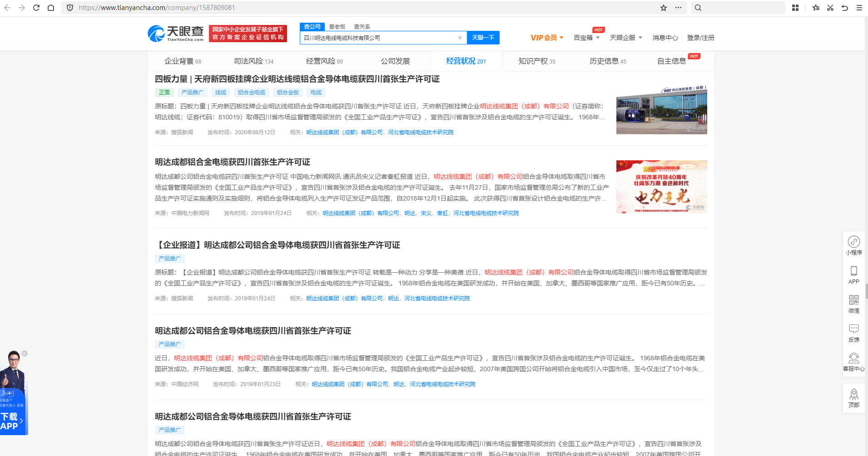The image size is (868, 456).
Task: Click the browser address bar URL
Action: point(157,8)
